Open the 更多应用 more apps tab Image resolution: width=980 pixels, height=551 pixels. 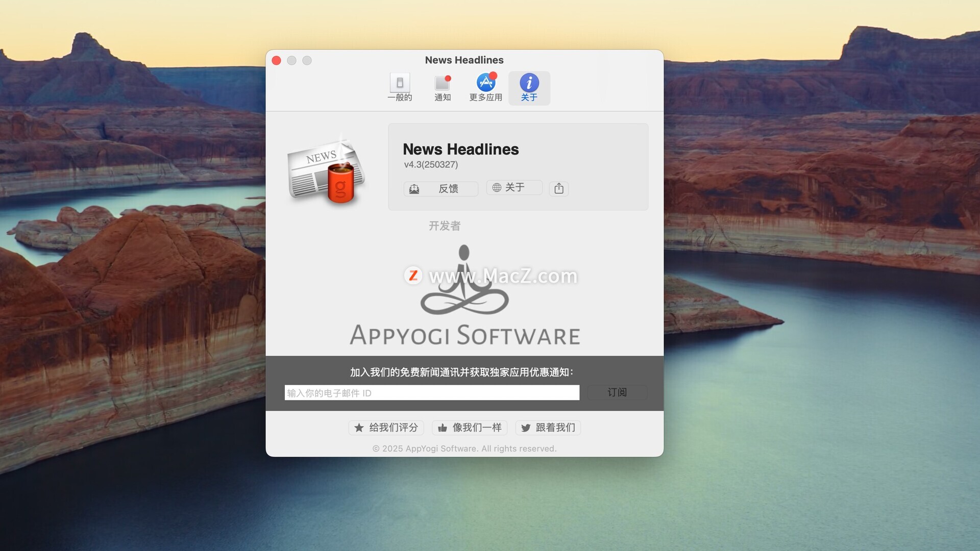coord(485,88)
